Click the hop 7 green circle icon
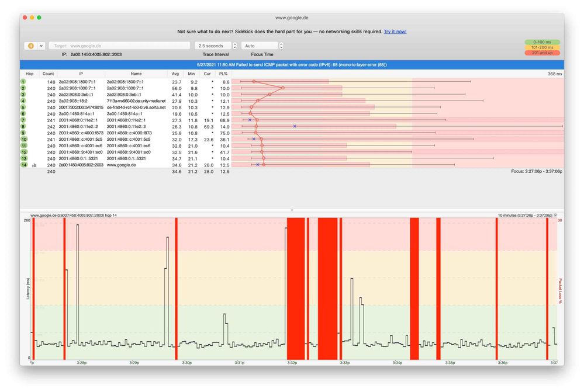Screen dimensions: 584x392 pyautogui.click(x=23, y=120)
